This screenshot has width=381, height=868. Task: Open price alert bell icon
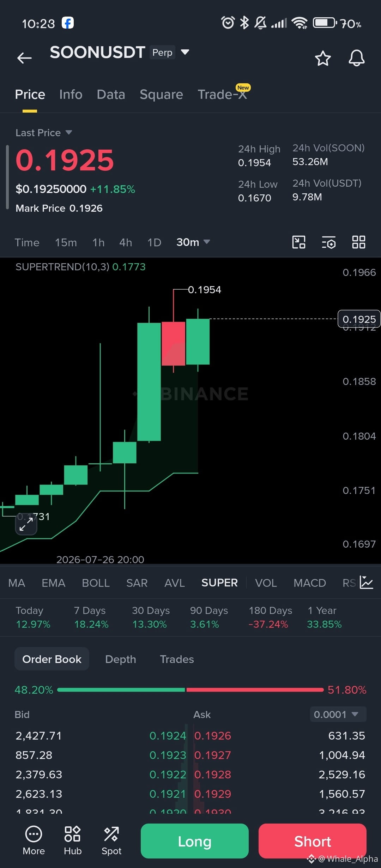(x=357, y=58)
